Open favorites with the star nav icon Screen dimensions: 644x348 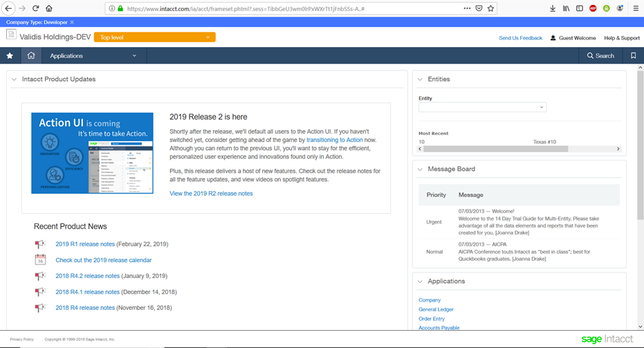pyautogui.click(x=10, y=55)
